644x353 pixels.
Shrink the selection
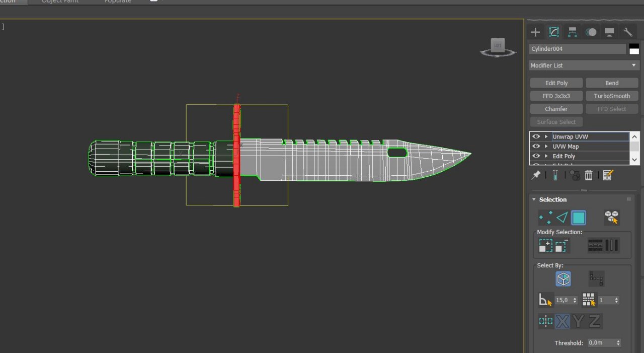561,245
